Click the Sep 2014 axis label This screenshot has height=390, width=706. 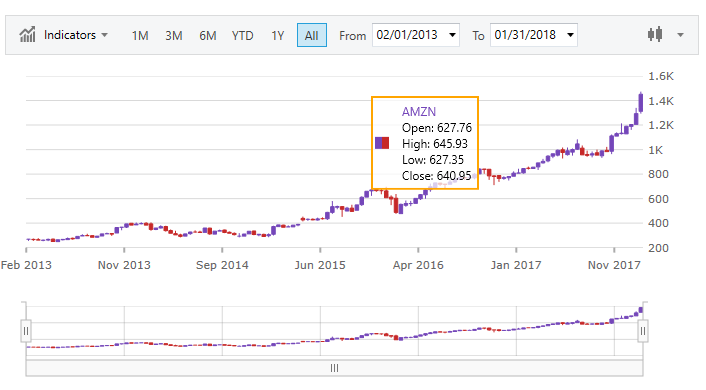(x=222, y=265)
